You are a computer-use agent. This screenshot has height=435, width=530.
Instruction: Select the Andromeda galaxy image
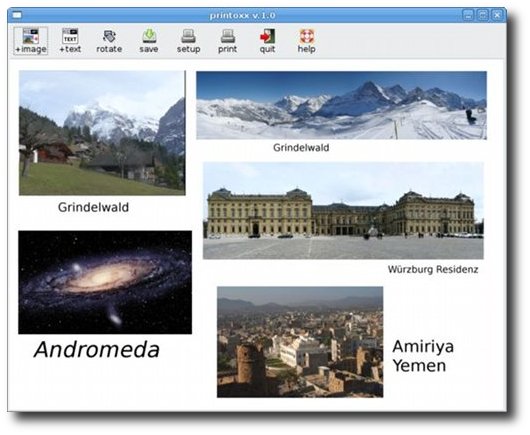(105, 283)
